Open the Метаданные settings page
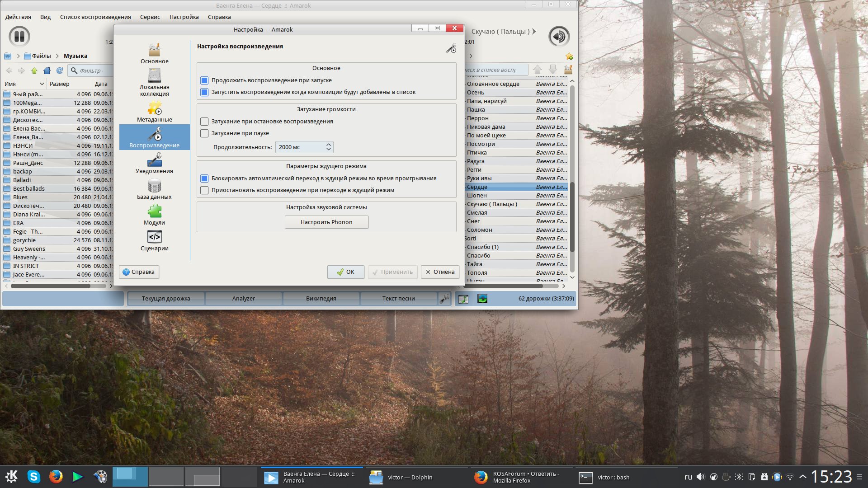Viewport: 868px width, 488px height. tap(154, 112)
